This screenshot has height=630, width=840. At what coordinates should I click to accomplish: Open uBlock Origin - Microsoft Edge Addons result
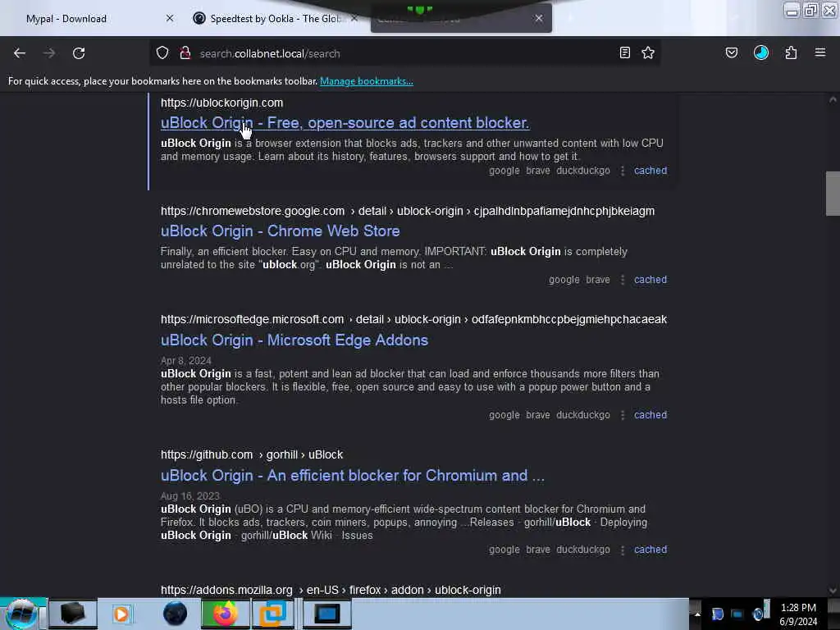[294, 340]
